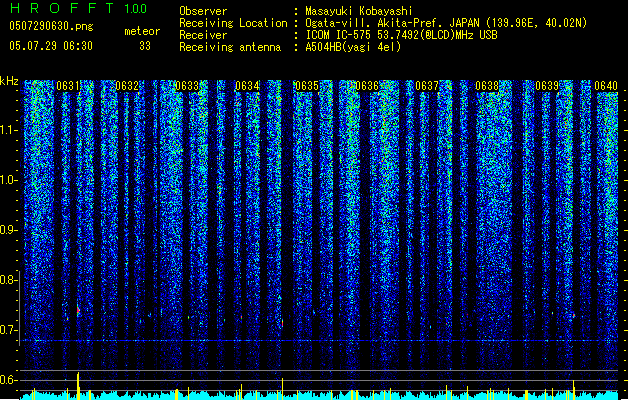
Task: Click the Observer label
Action: (x=203, y=11)
